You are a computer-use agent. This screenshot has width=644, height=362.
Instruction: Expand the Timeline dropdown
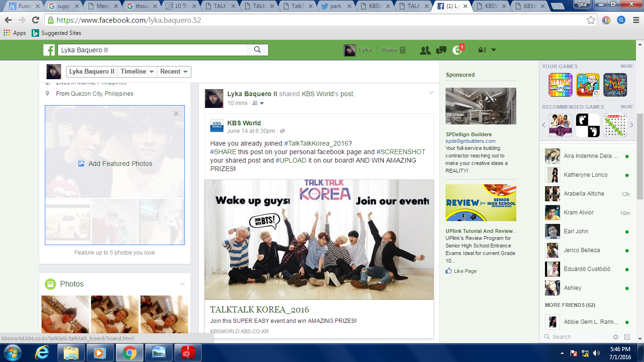(137, 72)
